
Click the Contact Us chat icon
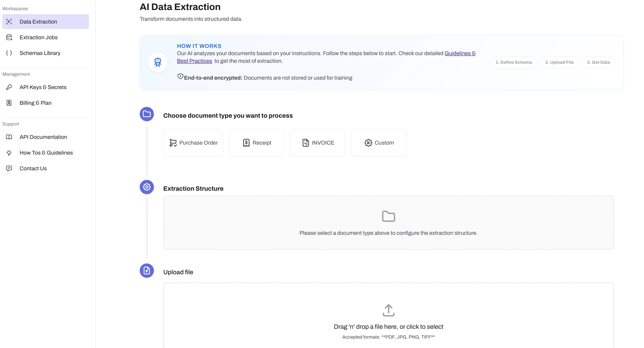pyautogui.click(x=9, y=168)
